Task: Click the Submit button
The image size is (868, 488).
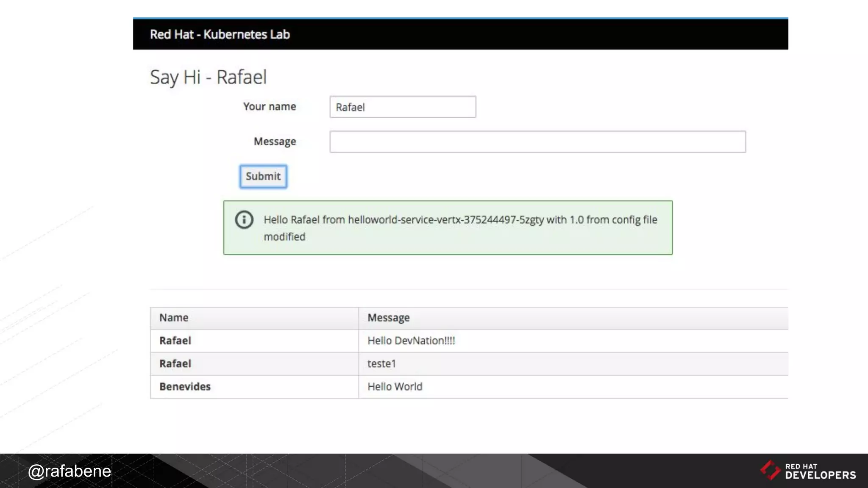Action: tap(263, 176)
